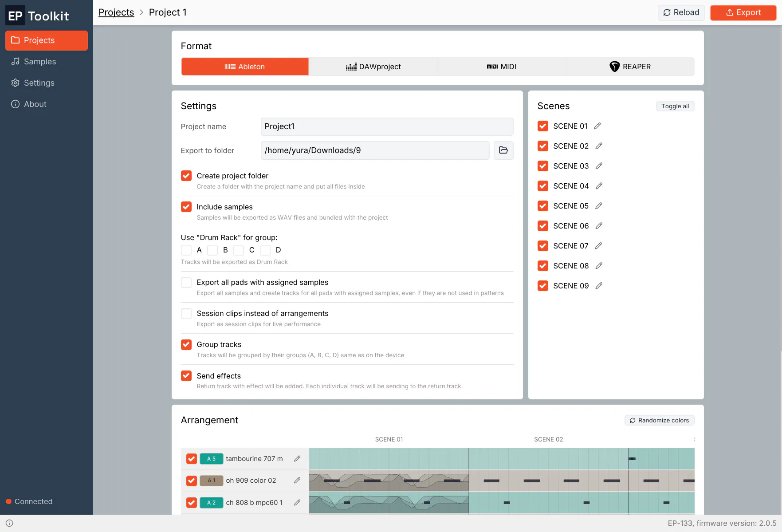Uncheck Send effects
The width and height of the screenshot is (782, 532).
[186, 376]
